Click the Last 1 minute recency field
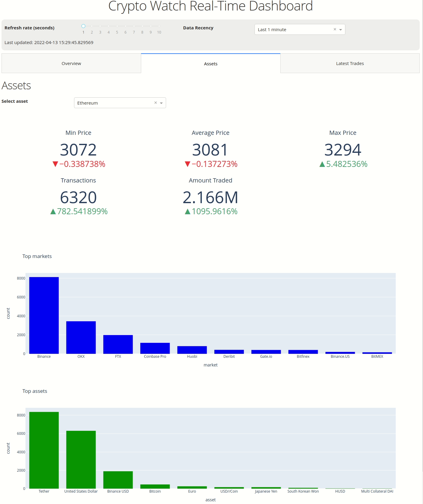The image size is (423, 504). coord(294,30)
